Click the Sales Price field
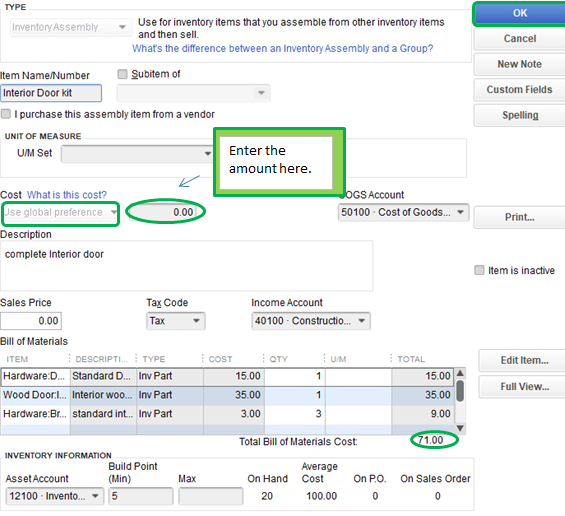The image size is (565, 516). 31,321
